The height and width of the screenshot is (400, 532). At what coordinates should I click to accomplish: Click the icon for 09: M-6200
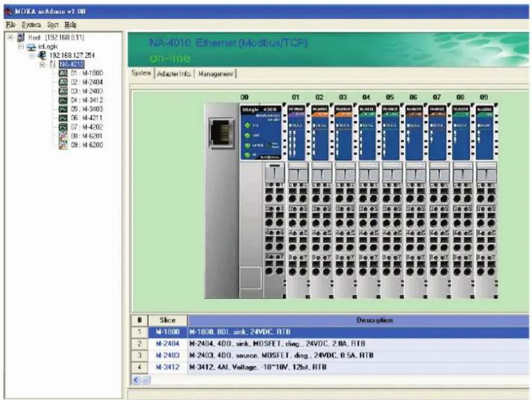(63, 145)
